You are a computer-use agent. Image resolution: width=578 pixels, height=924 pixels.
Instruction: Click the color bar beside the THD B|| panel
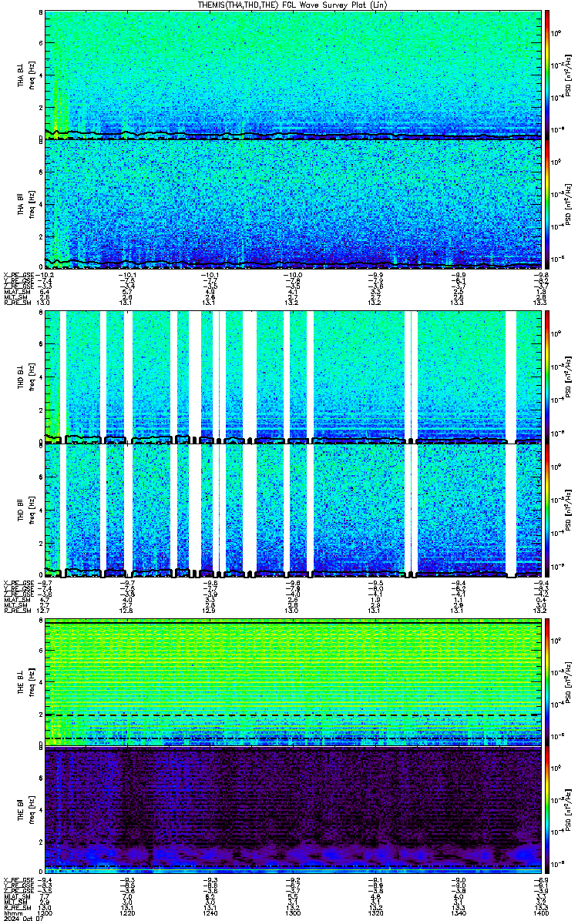pyautogui.click(x=546, y=511)
